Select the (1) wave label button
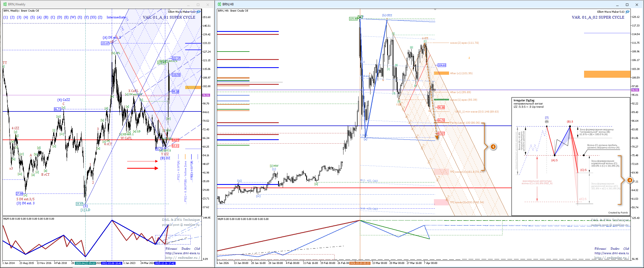Screen dimensions: 644x268 [6, 17]
